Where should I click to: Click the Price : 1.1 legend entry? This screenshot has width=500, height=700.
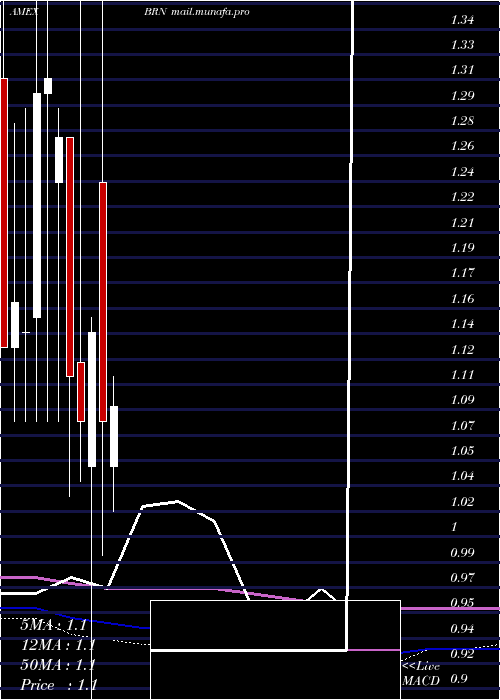coord(59,684)
